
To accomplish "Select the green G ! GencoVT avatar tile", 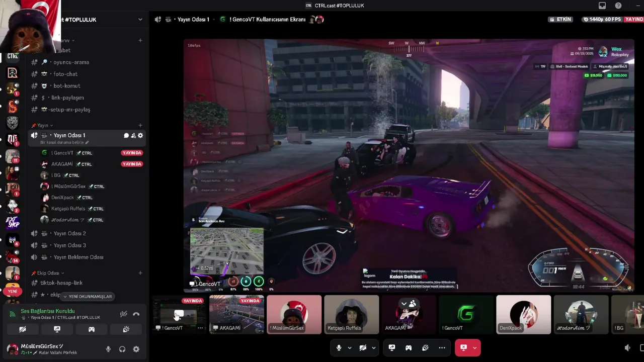I will (466, 314).
